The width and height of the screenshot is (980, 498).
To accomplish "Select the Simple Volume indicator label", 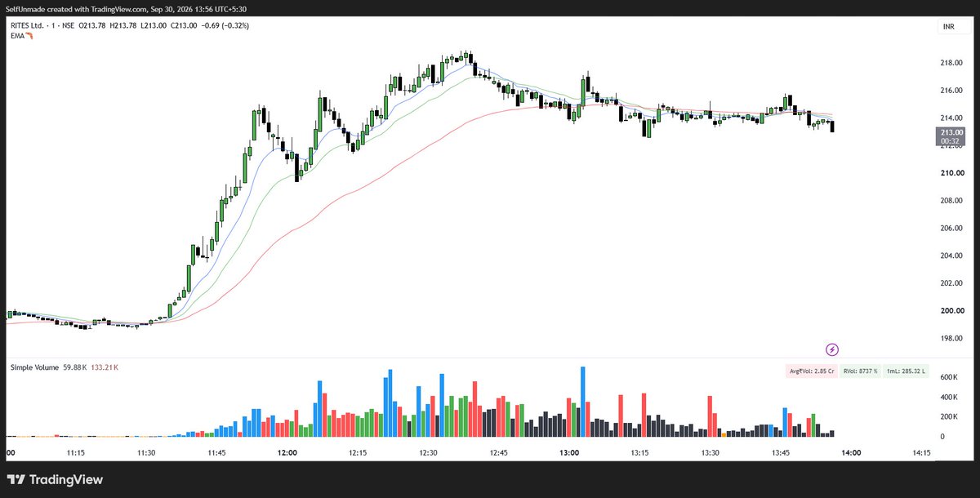I will click(x=34, y=368).
